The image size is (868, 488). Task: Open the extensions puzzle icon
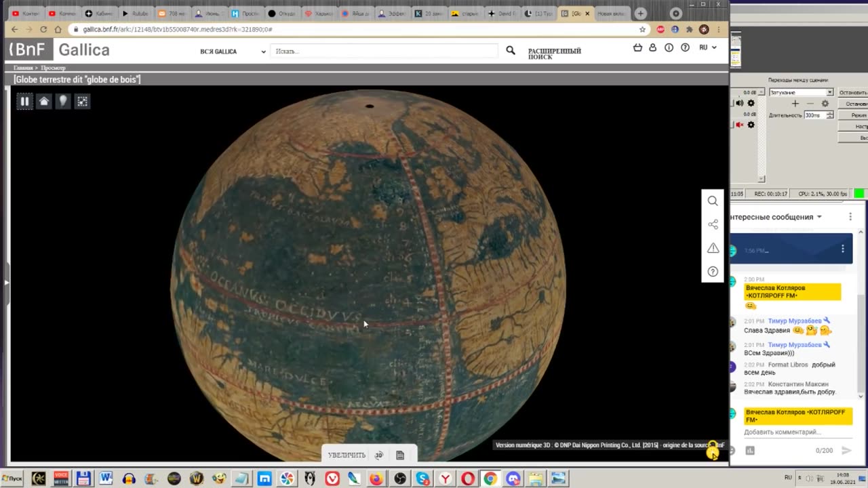coord(690,29)
